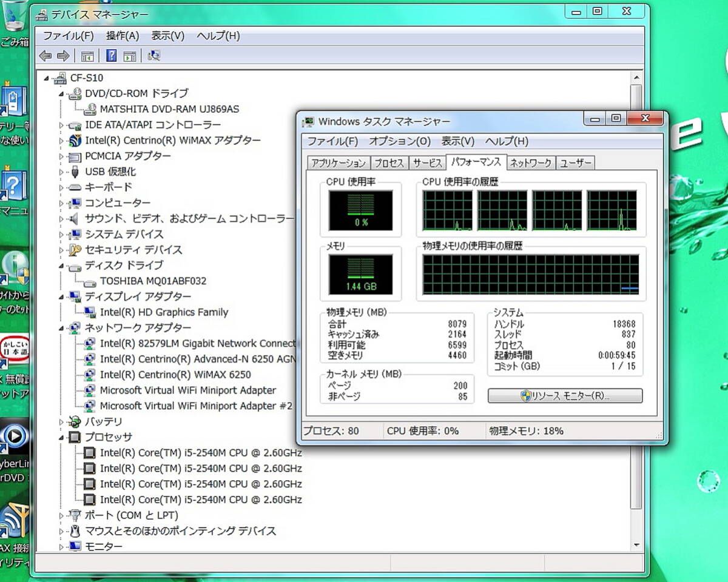Click the ポート (COM と LPT) icon
Viewport: 728px width, 582px height.
(x=75, y=515)
